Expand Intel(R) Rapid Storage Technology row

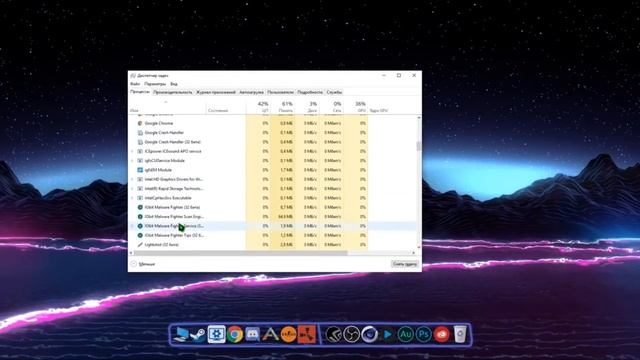pos(132,189)
